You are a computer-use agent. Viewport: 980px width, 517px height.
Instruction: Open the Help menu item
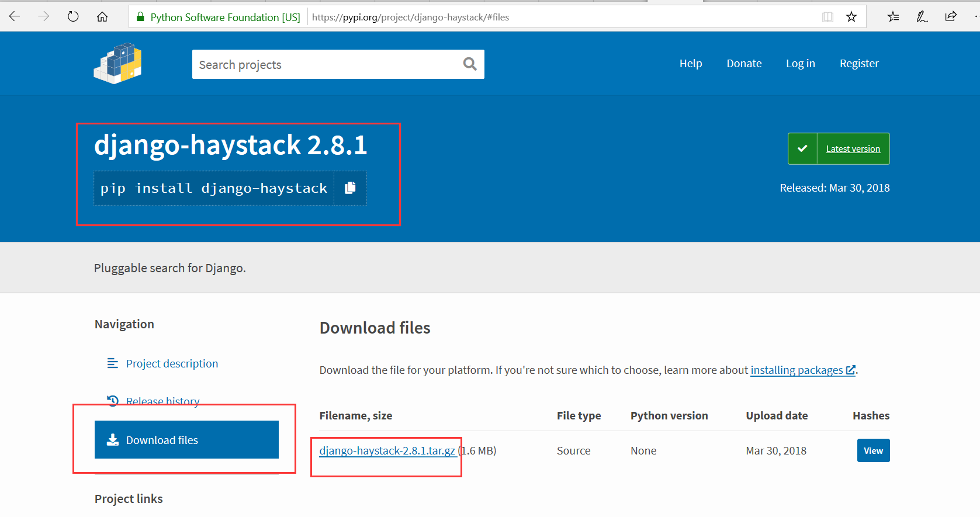click(691, 63)
